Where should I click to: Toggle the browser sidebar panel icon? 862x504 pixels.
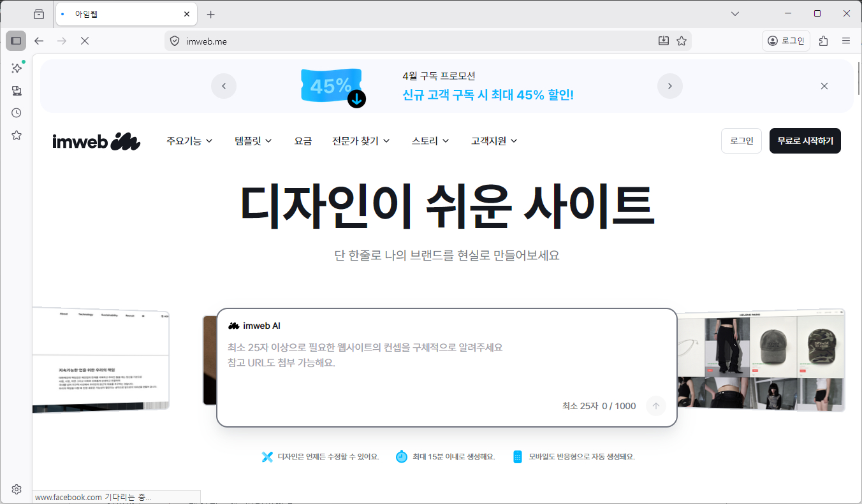16,41
